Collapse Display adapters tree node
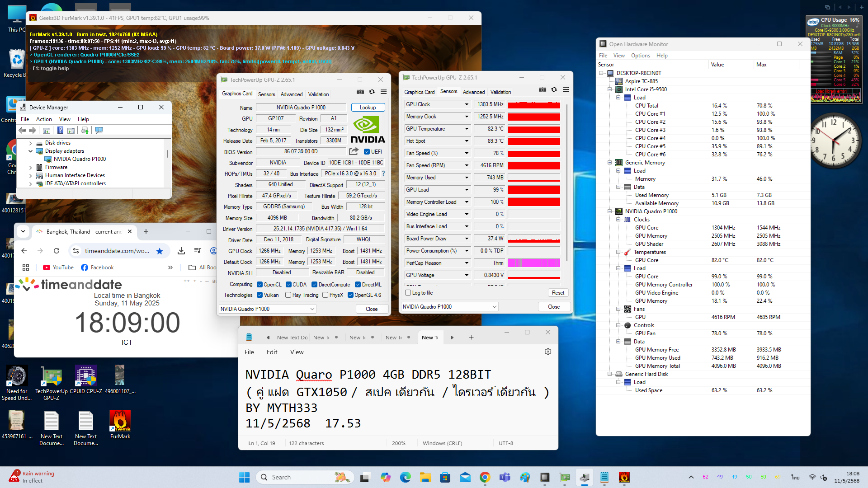Image resolution: width=868 pixels, height=488 pixels. (31, 151)
